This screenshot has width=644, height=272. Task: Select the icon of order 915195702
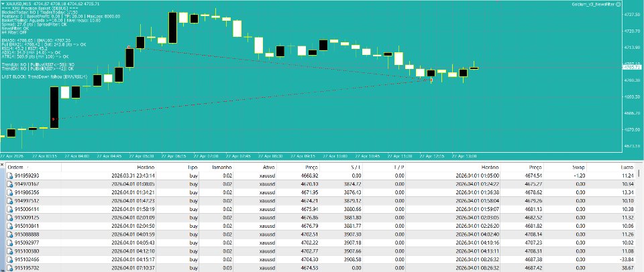(x=10, y=268)
